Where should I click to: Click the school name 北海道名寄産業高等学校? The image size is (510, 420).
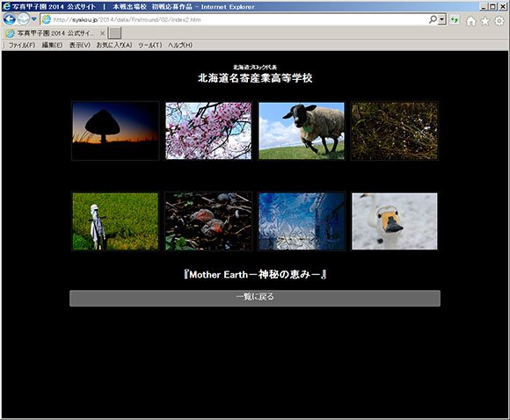pos(255,78)
